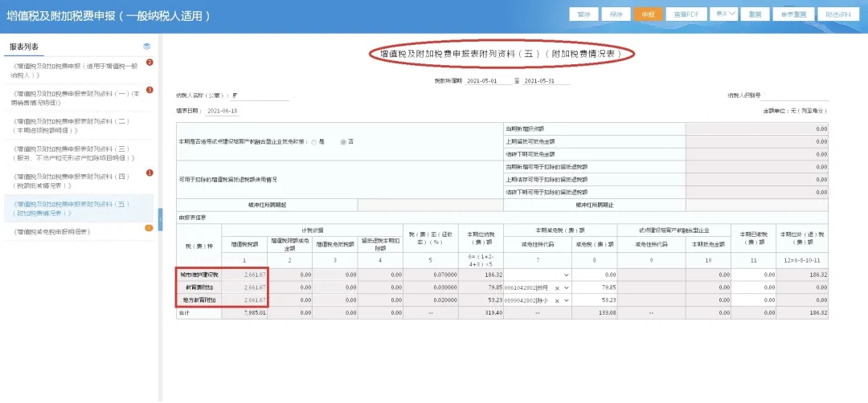
Task: Click the form heading 附列资料(五) 附加税费情况表
Action: (x=502, y=54)
